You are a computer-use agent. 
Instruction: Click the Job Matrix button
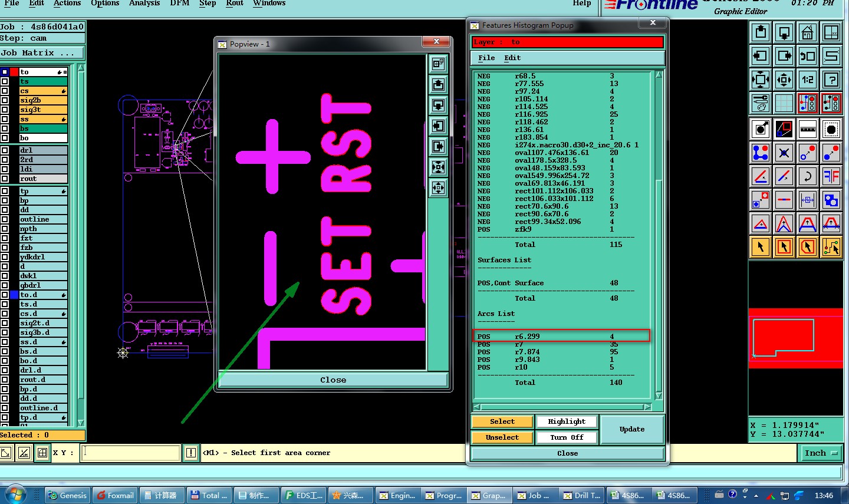(42, 53)
